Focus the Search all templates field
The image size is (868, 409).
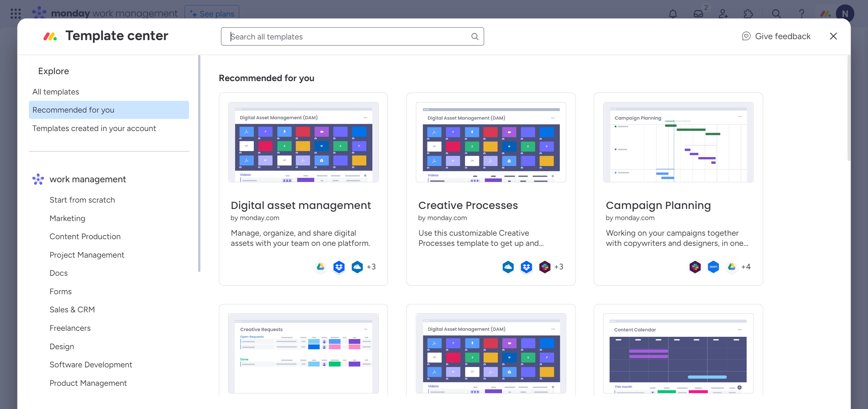tap(347, 36)
